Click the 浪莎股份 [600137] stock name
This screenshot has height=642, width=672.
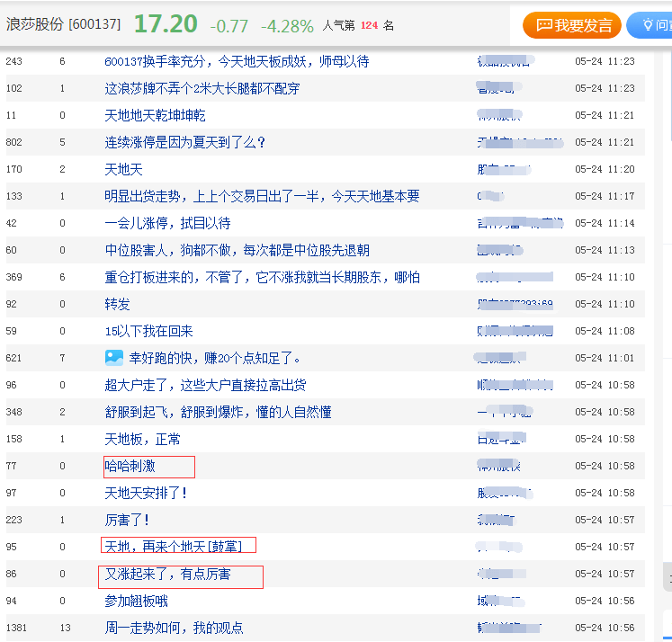point(64,24)
